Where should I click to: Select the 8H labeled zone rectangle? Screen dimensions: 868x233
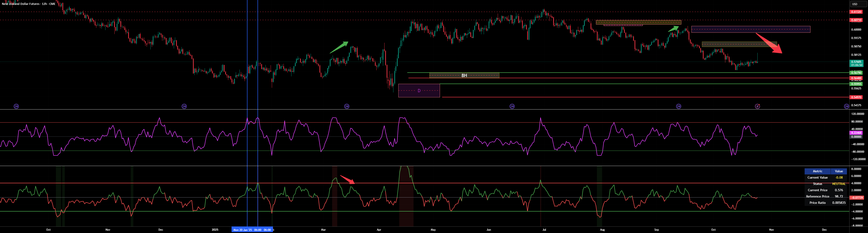[464, 75]
